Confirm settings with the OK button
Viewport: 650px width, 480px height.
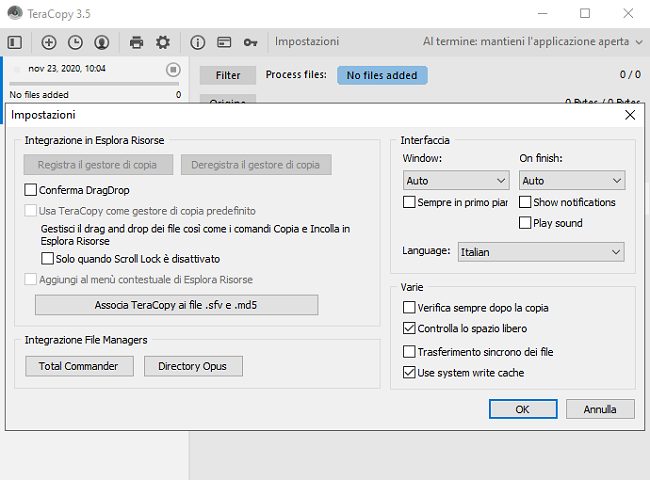tap(523, 409)
